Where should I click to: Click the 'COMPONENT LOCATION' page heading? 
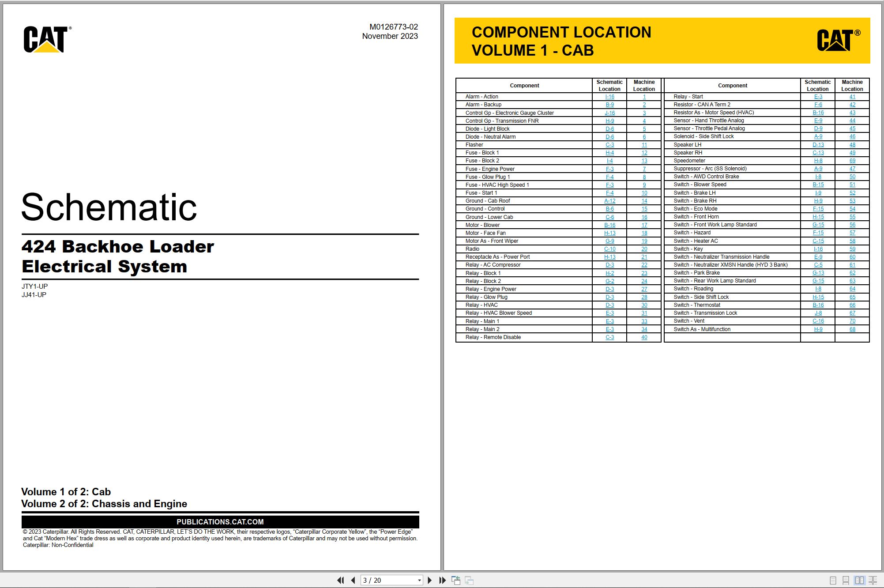[561, 32]
